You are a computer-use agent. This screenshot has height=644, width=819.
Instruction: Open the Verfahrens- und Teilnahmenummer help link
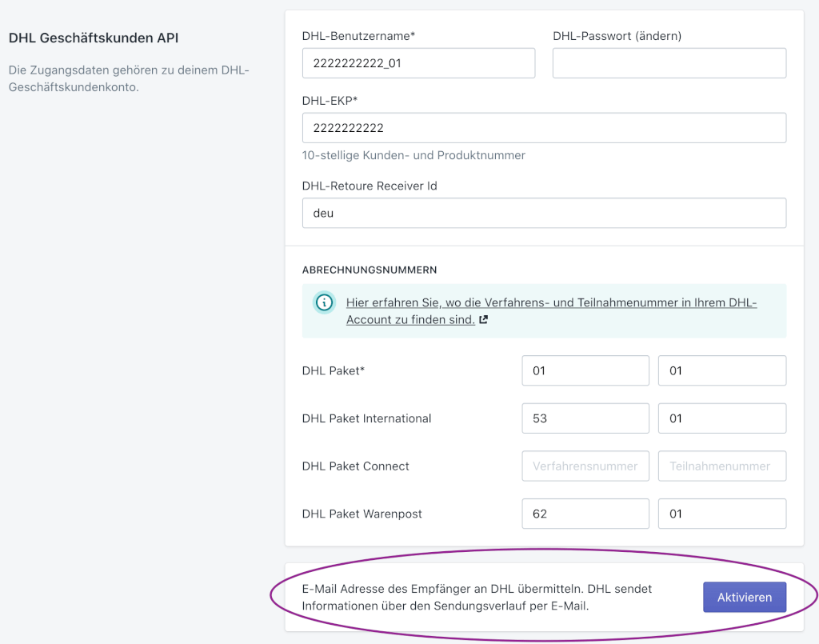pyautogui.click(x=551, y=310)
